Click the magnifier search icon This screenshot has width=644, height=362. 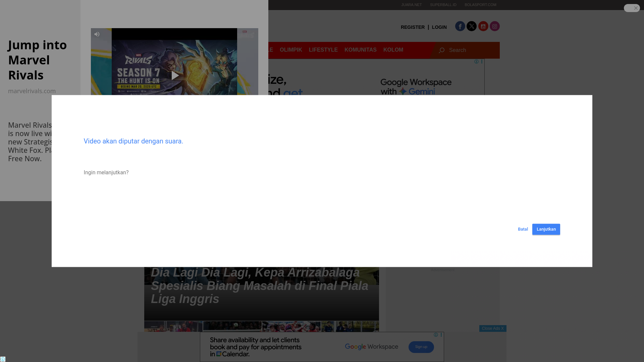click(442, 51)
